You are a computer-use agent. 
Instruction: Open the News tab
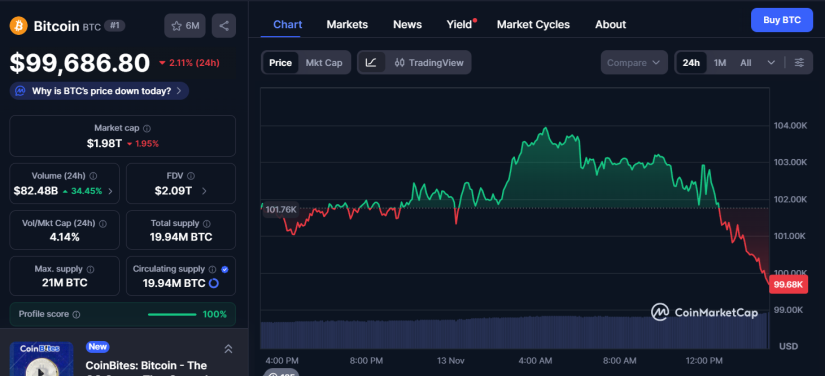pos(407,25)
